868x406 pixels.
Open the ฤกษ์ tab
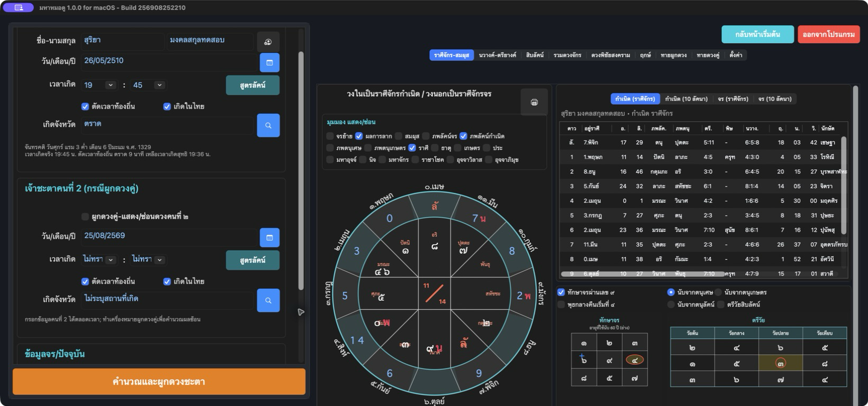pos(645,55)
